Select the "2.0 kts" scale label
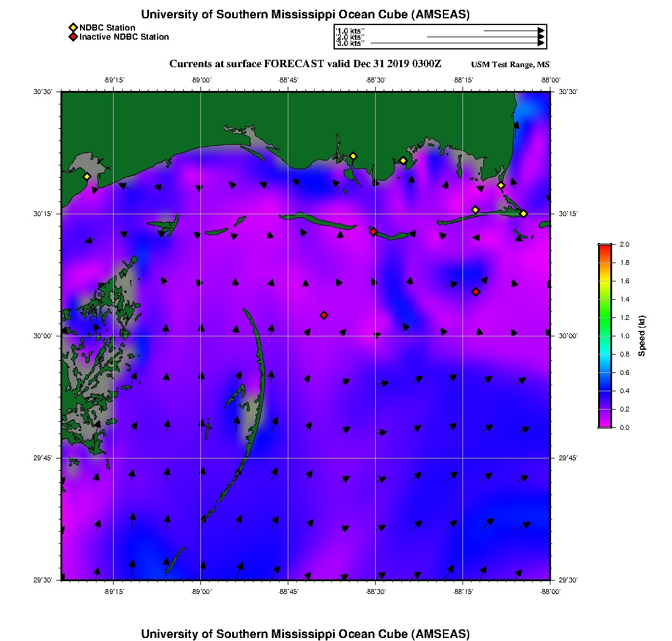Image resolution: width=672 pixels, height=641 pixels. click(x=350, y=37)
